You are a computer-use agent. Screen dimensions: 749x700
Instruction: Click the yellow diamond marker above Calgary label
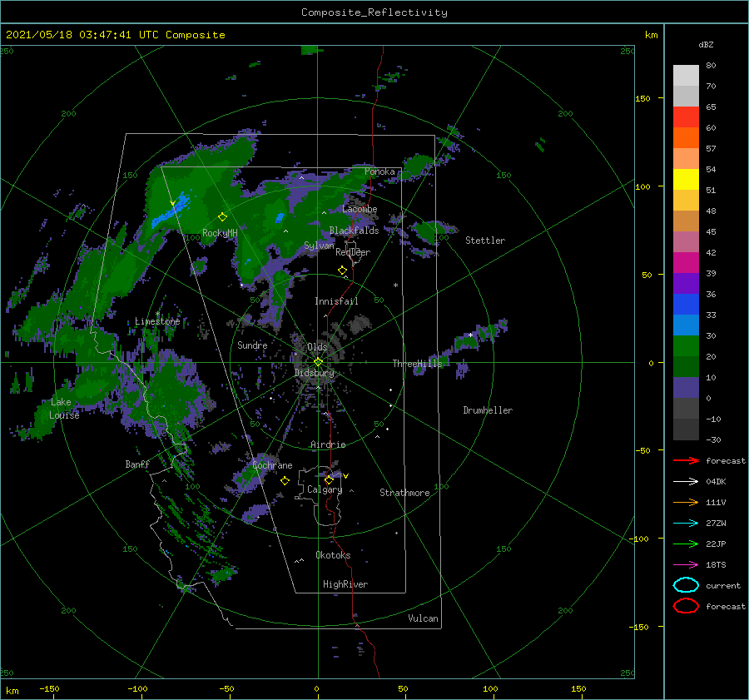click(x=329, y=479)
